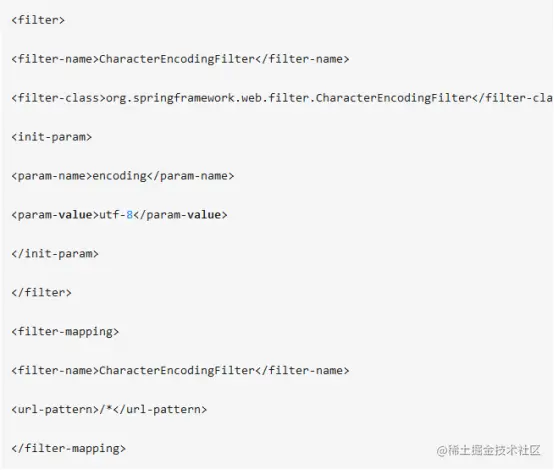Image resolution: width=554 pixels, height=470 pixels.
Task: Click the closing param-value tag
Action: pos(181,215)
